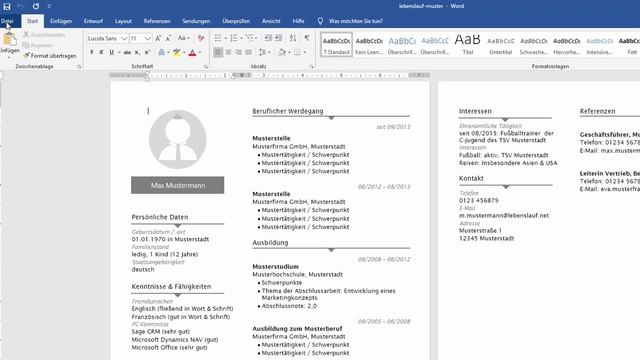The height and width of the screenshot is (360, 640).
Task: Click the bullet list icon
Action: click(218, 38)
